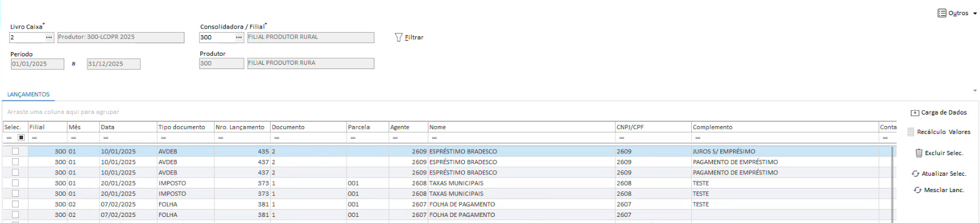980x223 pixels.
Task: Click the CNPJ/CPF column header
Action: coord(654,127)
